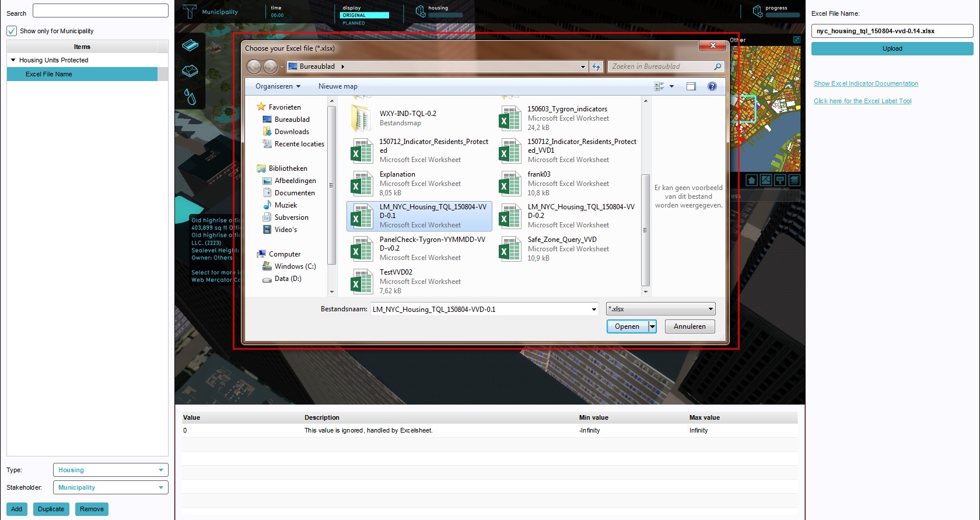Switch display to PLANNED
Screen dimensions: 980x520
point(353,23)
